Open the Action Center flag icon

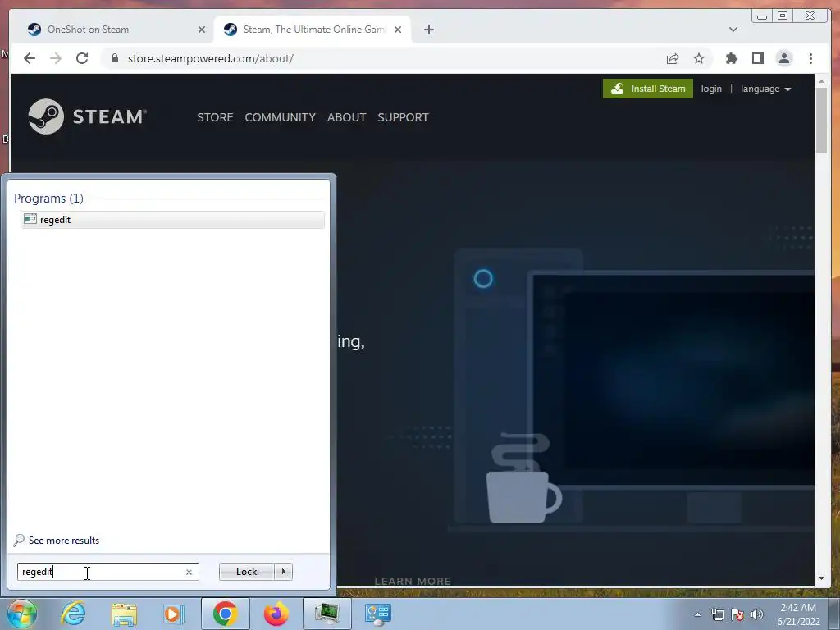pyautogui.click(x=737, y=614)
